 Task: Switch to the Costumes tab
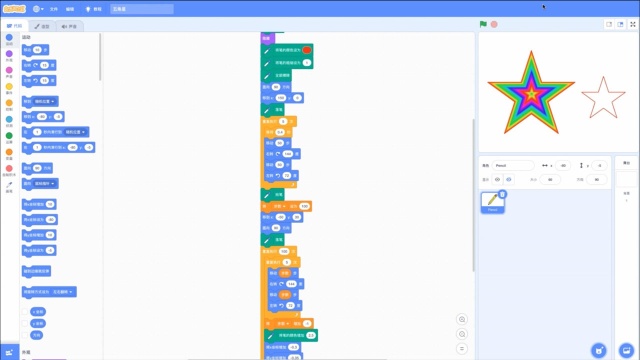42,26
